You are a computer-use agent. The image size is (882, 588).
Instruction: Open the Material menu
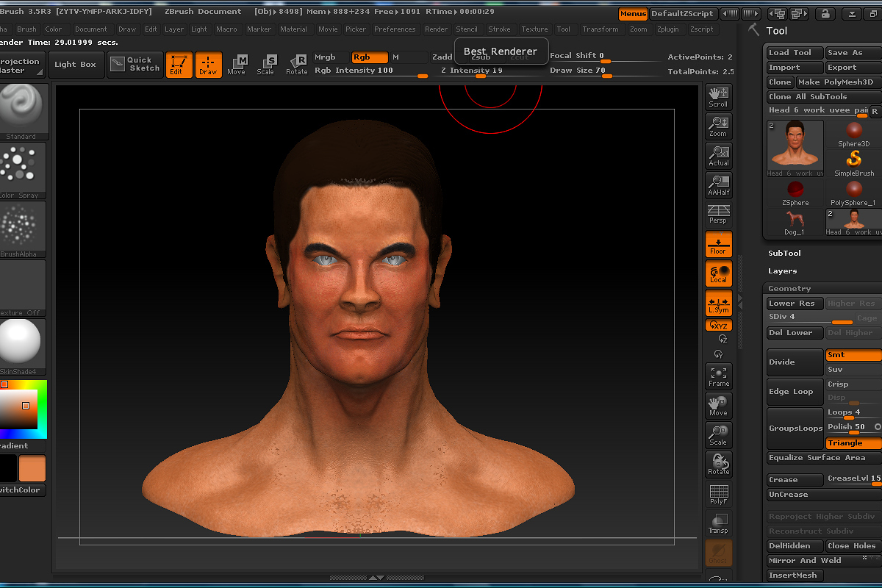293,29
